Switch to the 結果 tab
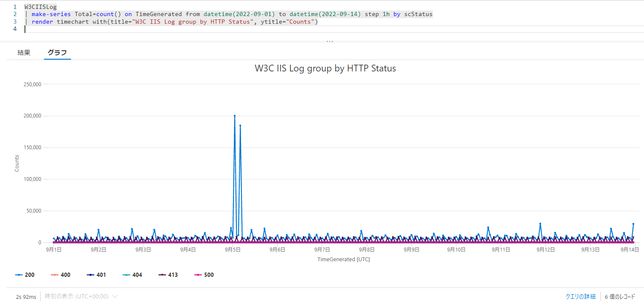 24,53
